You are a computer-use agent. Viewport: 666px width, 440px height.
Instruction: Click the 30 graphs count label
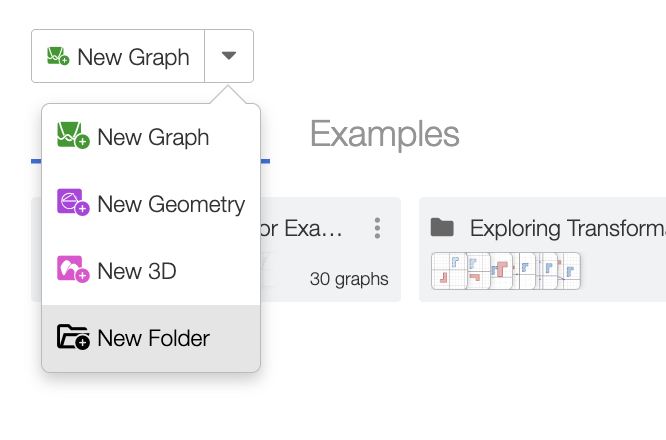pos(349,279)
